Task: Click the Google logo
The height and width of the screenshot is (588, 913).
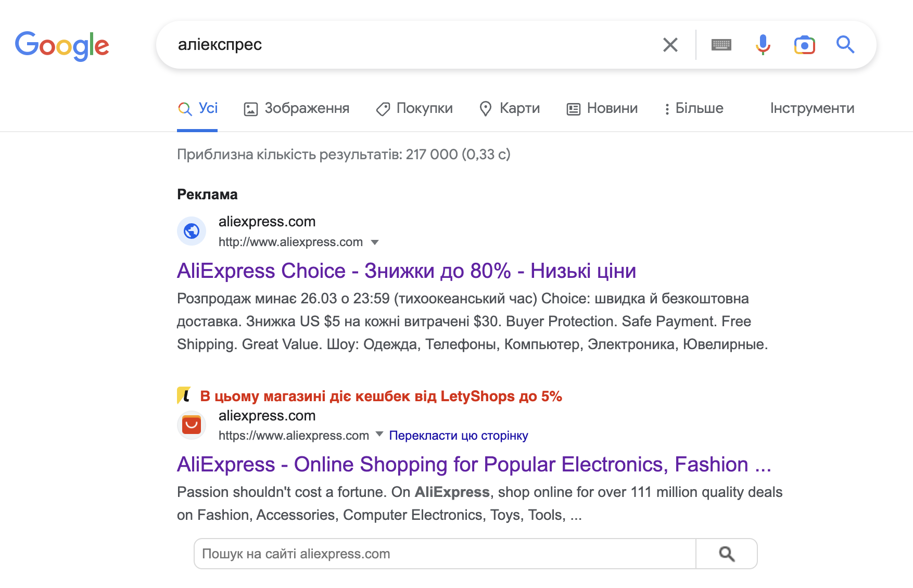Action: point(62,45)
